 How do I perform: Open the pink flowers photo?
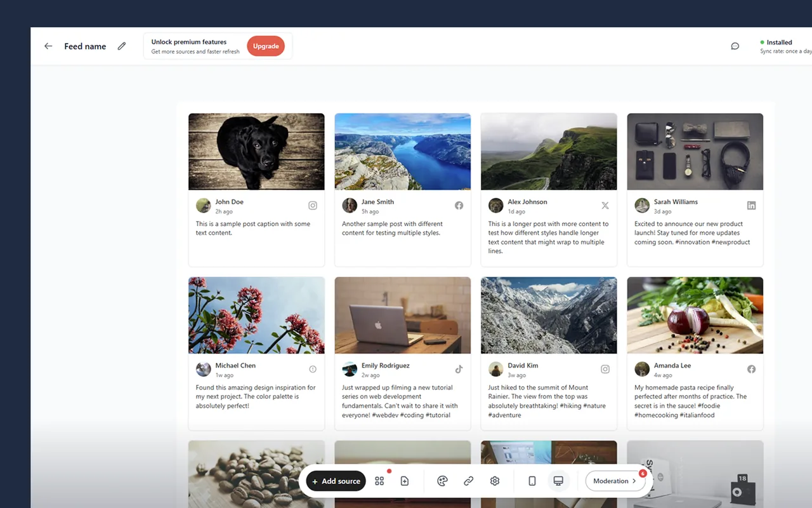pyautogui.click(x=256, y=316)
